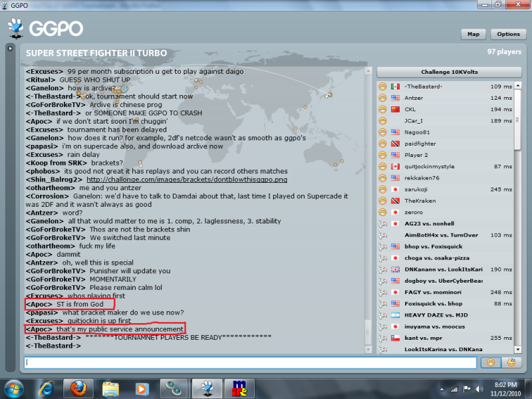The image size is (532, 399).
Task: Select the kant vs. mpr match
Action: (x=445, y=338)
